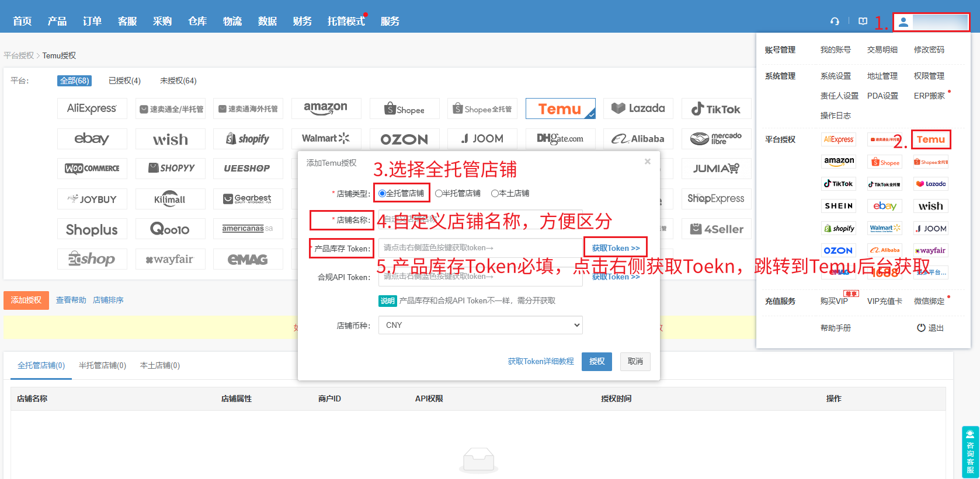This screenshot has width=980, height=479.
Task: Open the book help icon in header
Action: 863,21
